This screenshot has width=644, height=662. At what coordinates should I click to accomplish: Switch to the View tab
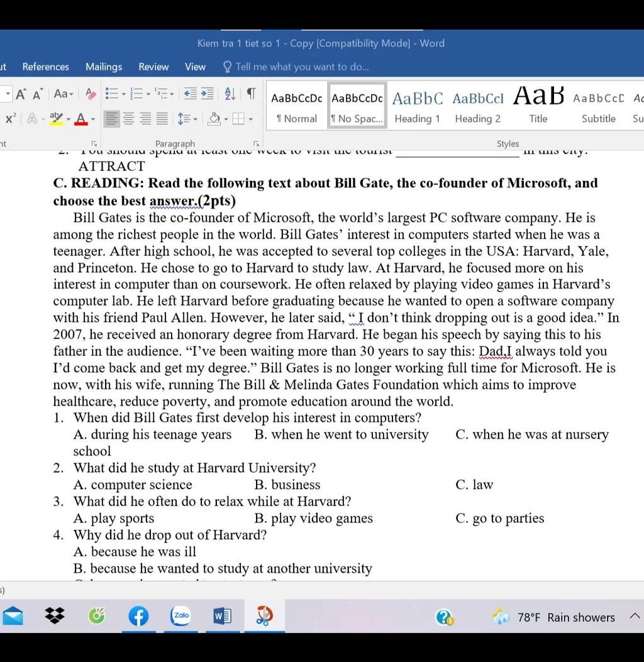point(195,67)
